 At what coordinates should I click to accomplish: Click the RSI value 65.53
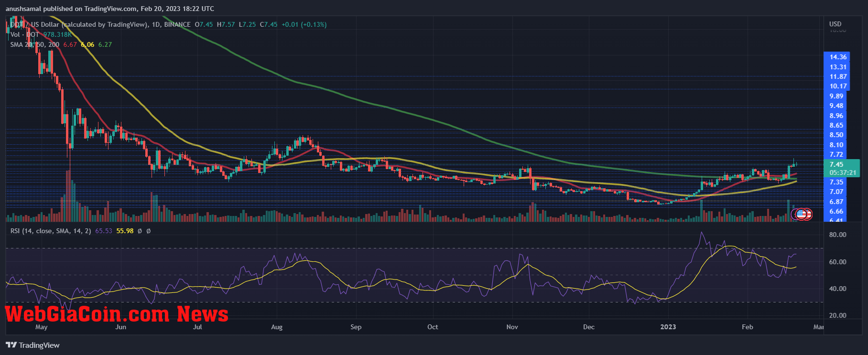[104, 231]
